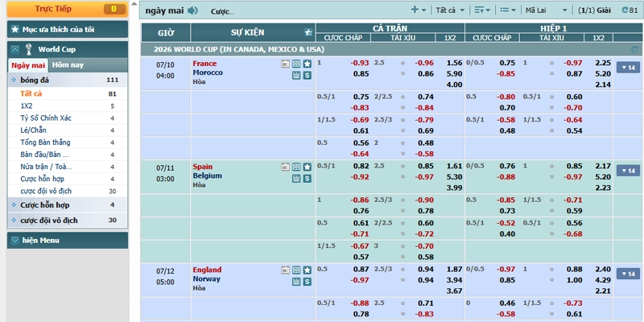Image resolution: width=644 pixels, height=322 pixels.
Task: Click the refresh icon beside counter 81
Action: tap(625, 10)
